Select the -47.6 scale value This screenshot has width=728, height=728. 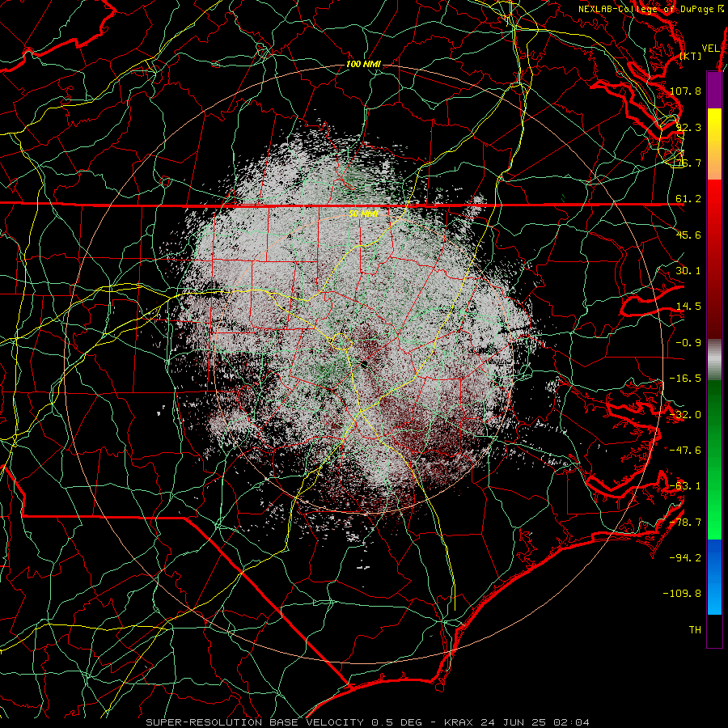(685, 451)
